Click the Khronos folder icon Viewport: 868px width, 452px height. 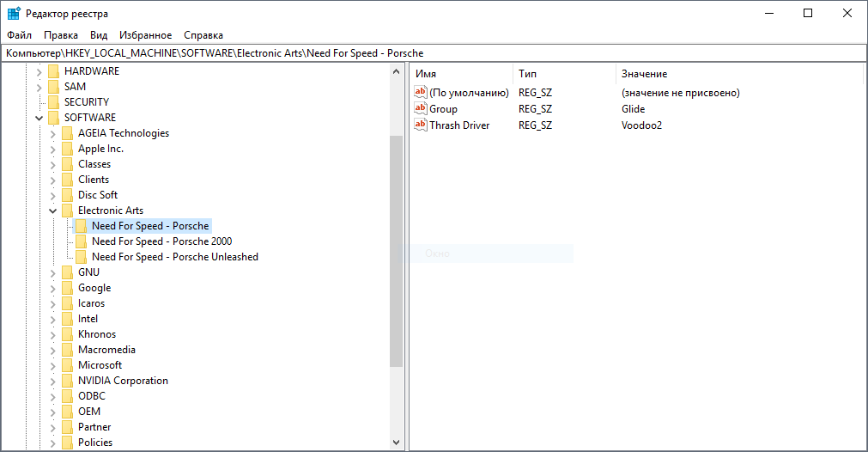[68, 334]
